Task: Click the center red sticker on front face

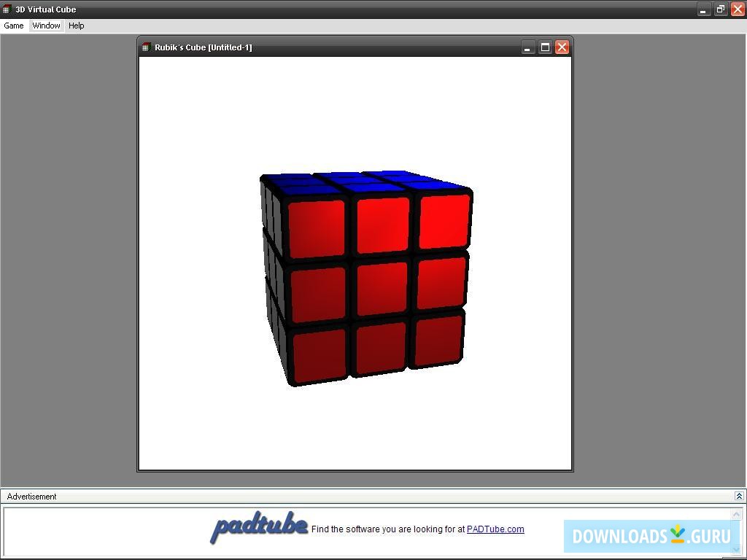Action: (x=382, y=289)
